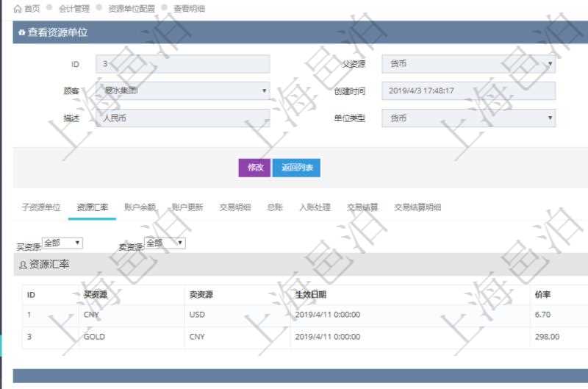The width and height of the screenshot is (588, 389).
Task: Switch to 交易结算 tab
Action: 362,207
